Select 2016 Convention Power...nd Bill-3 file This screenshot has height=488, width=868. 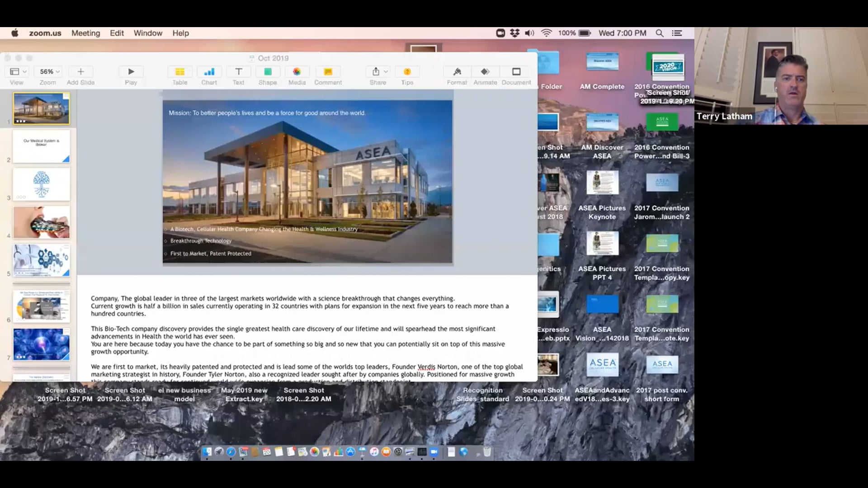[x=662, y=136]
